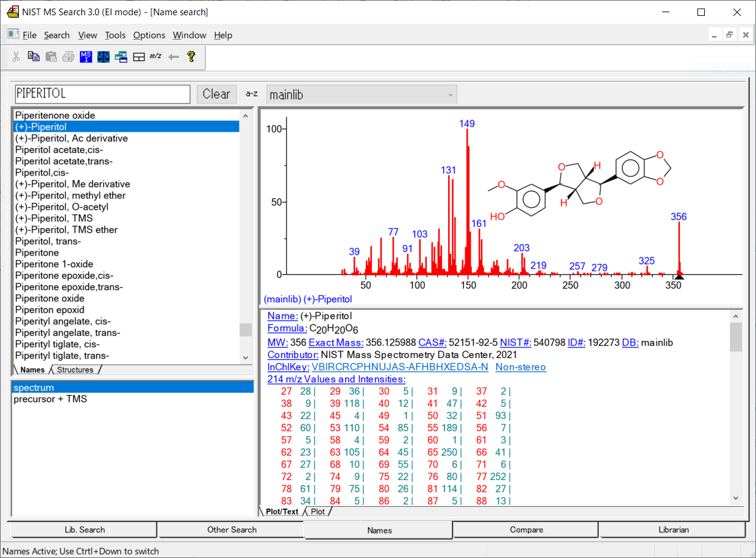Open the Lib. Search tab
The height and width of the screenshot is (558, 756).
pyautogui.click(x=84, y=529)
